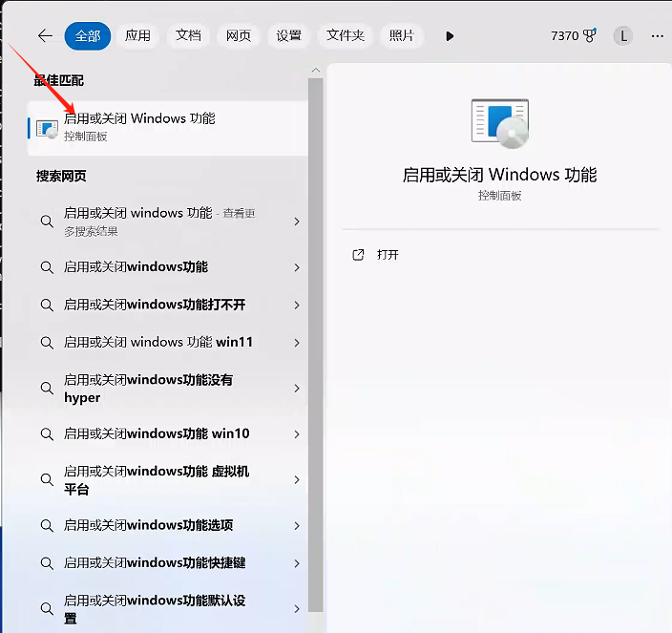Click 控制面板 label under best match

(86, 137)
